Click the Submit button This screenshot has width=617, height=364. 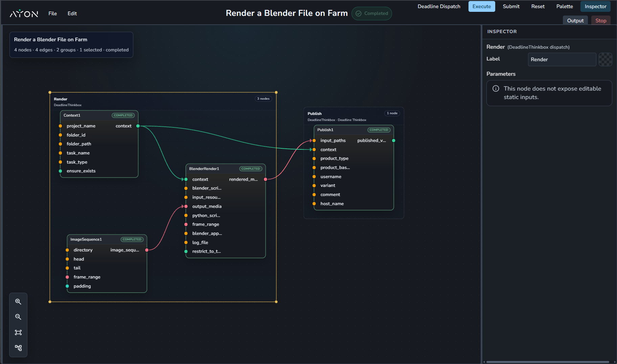click(x=511, y=6)
